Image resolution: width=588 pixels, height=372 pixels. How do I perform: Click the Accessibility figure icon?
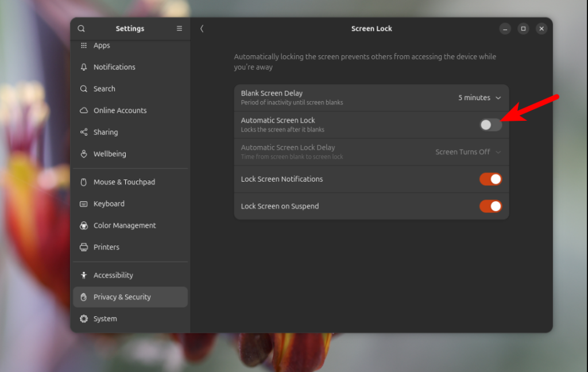click(x=84, y=275)
